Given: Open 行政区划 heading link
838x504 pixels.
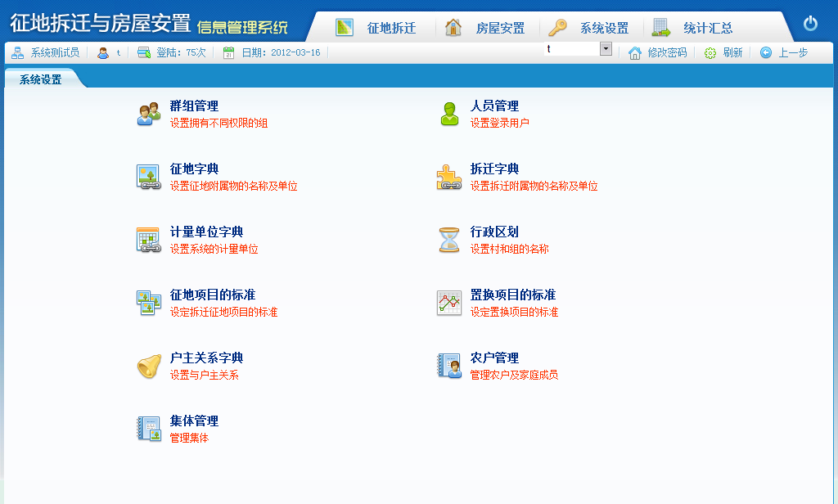Looking at the screenshot, I should click(494, 232).
